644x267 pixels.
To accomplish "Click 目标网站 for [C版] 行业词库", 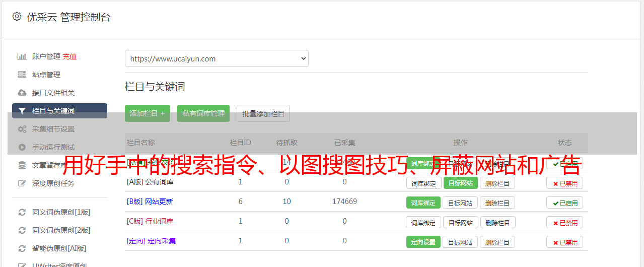I will point(461,222).
